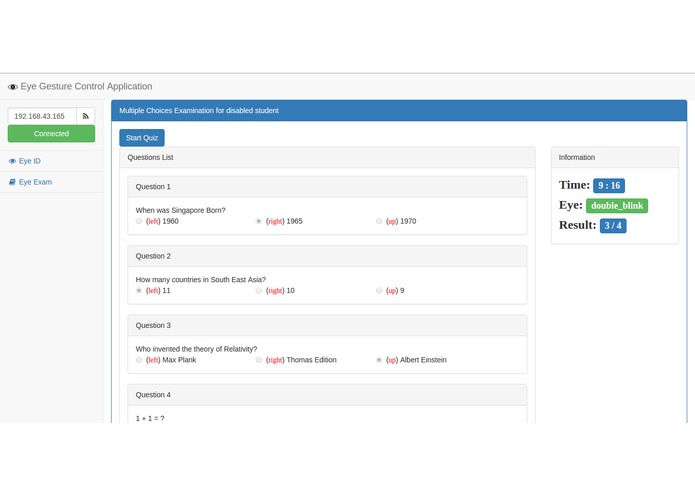The height and width of the screenshot is (494, 695).
Task: Choose the (left) 11 answer radio
Action: pyautogui.click(x=139, y=291)
